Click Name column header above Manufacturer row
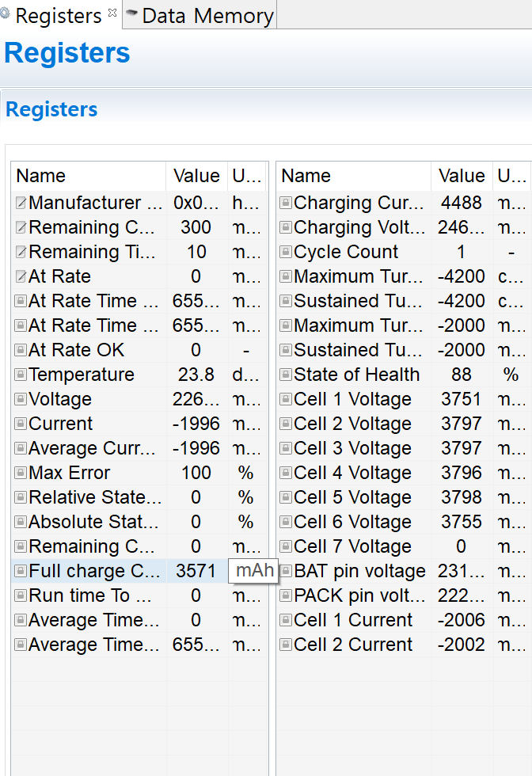This screenshot has width=532, height=776. 41,176
